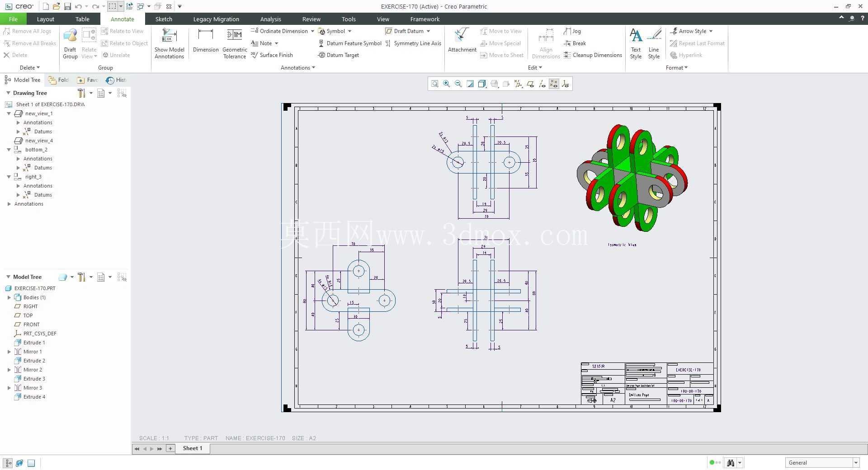Redo the last undone action
The width and height of the screenshot is (868, 470).
pyautogui.click(x=95, y=6)
